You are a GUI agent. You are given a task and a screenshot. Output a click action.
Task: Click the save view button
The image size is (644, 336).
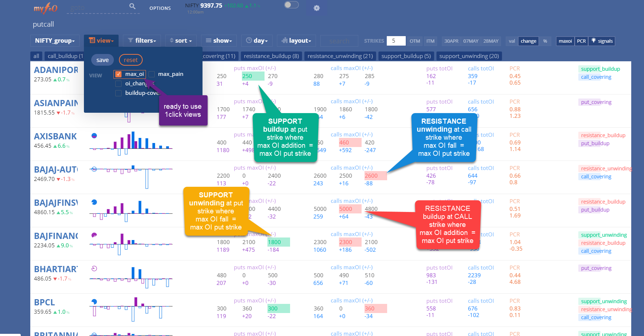point(103,60)
